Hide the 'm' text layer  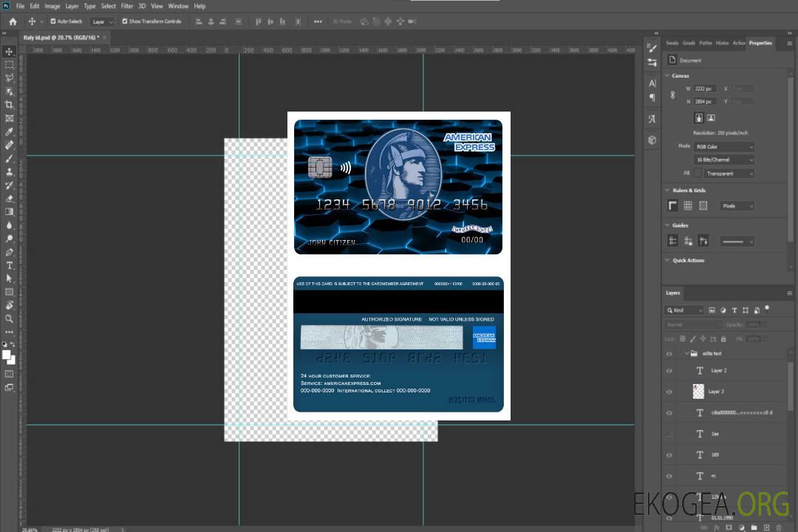669,477
